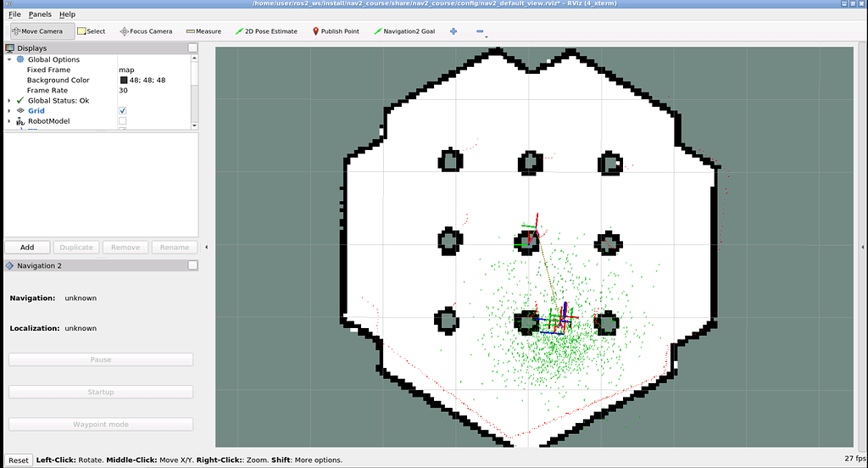
Task: Select the Navigation2 Goal tool
Action: [x=404, y=31]
